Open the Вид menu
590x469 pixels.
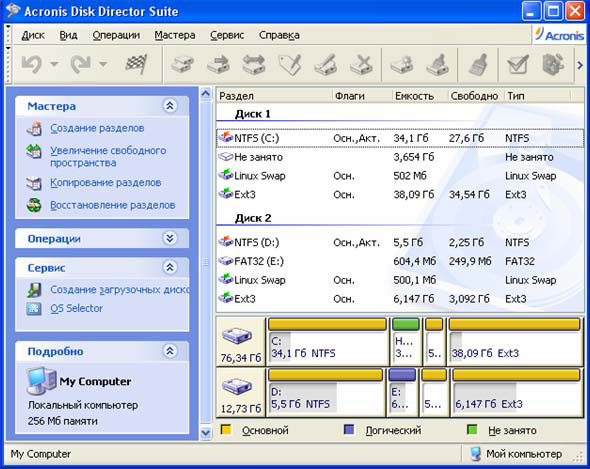pos(68,35)
